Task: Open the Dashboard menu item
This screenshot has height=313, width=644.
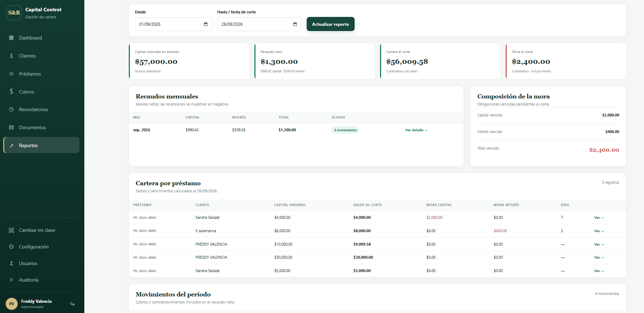Action: 41,38
